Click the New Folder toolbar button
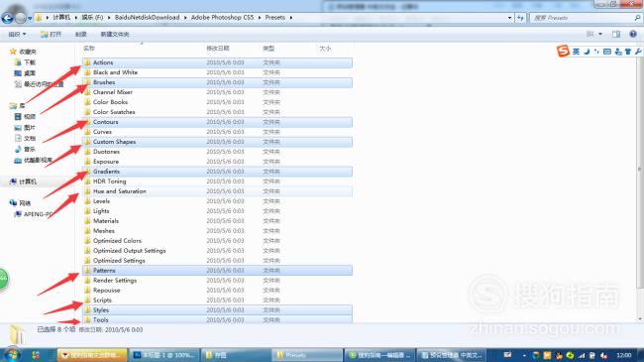Image resolution: width=644 pixels, height=362 pixels. pos(115,34)
